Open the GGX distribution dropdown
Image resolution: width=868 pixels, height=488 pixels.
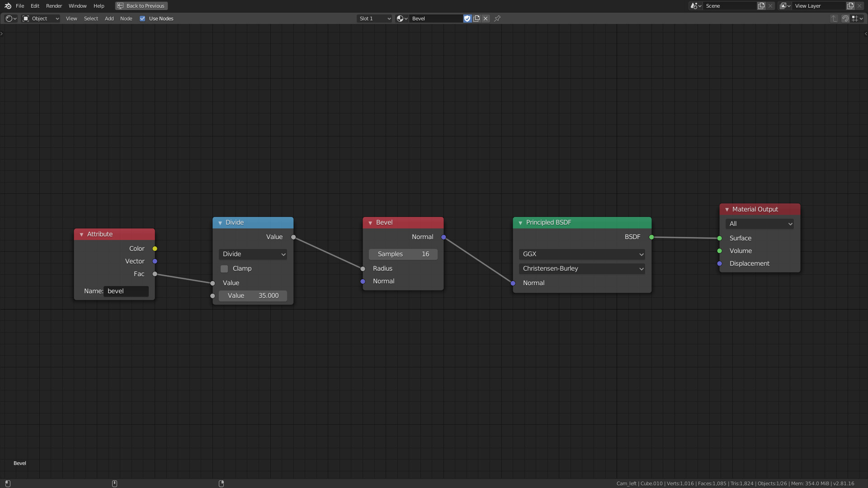tap(582, 254)
